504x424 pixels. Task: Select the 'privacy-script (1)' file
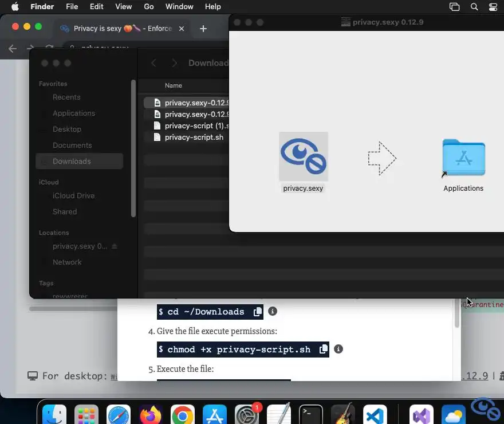point(187,125)
